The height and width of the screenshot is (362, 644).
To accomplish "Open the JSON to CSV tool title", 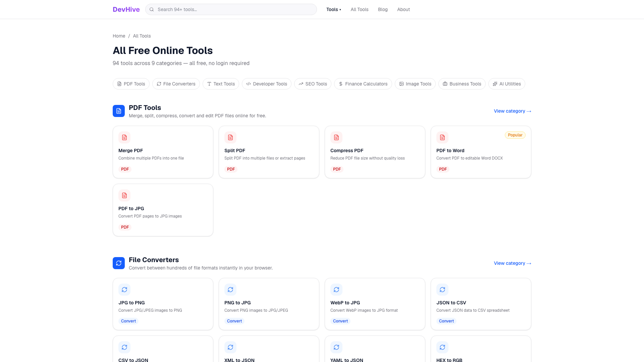I will [x=451, y=303].
